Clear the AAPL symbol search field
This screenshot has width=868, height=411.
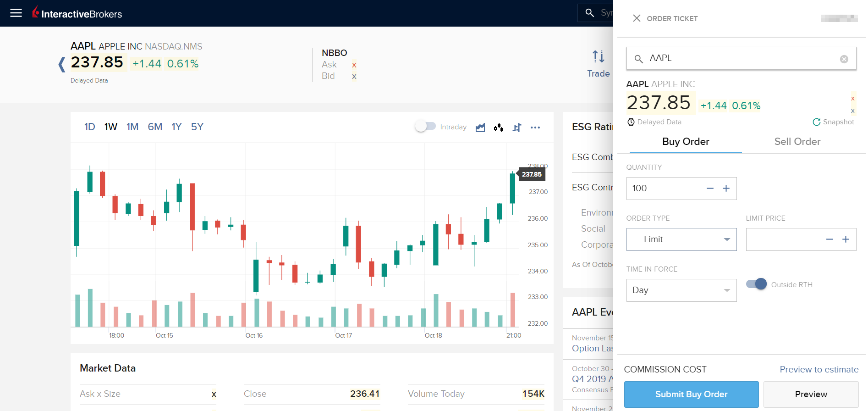click(x=844, y=59)
